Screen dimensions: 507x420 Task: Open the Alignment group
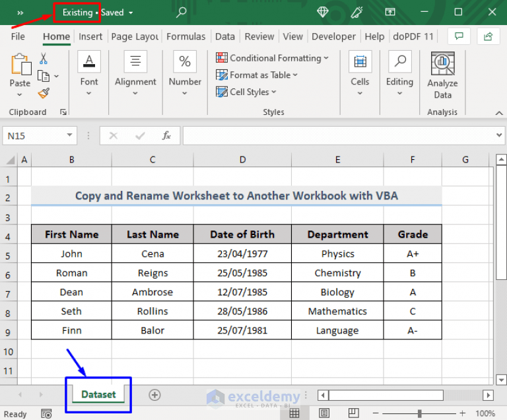coord(135,73)
